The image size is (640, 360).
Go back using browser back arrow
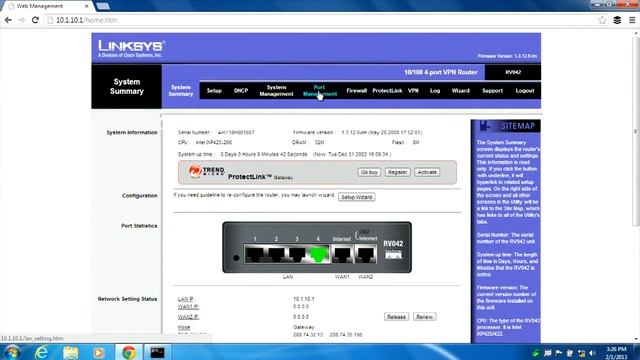click(8, 20)
